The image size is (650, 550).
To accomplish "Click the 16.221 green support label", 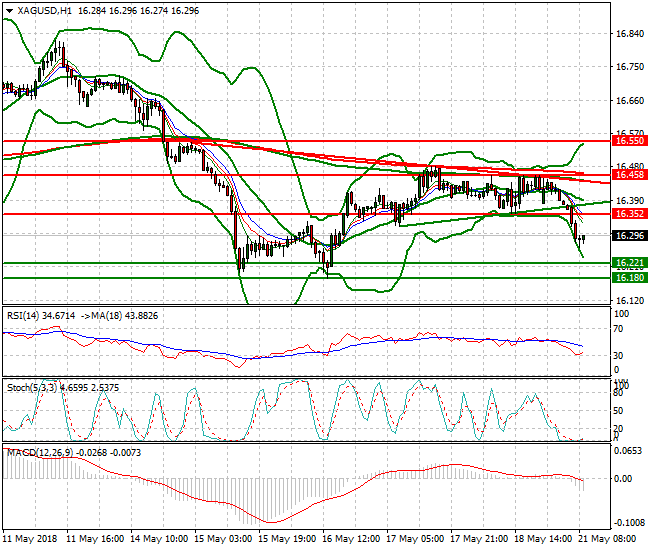I will [630, 263].
